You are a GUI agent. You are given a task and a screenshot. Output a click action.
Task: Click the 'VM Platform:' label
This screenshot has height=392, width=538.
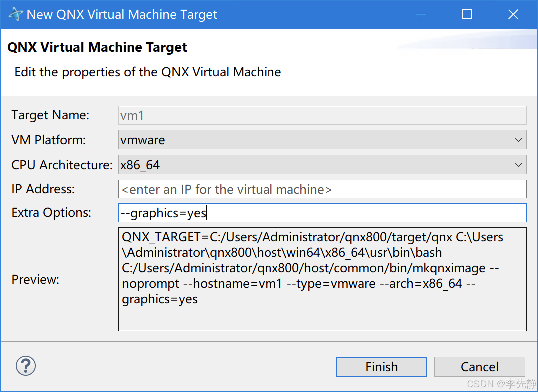pyautogui.click(x=49, y=140)
